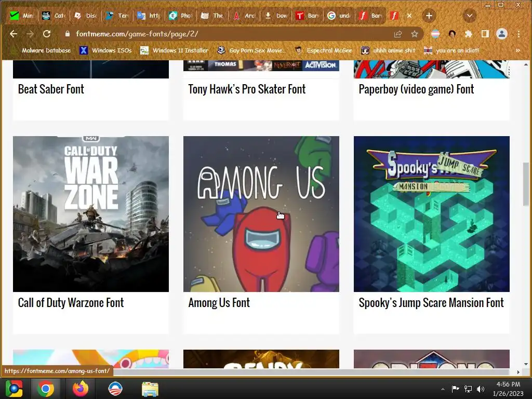Viewport: 532px width, 399px height.
Task: Click the scrollbar up arrow
Action: (526, 64)
